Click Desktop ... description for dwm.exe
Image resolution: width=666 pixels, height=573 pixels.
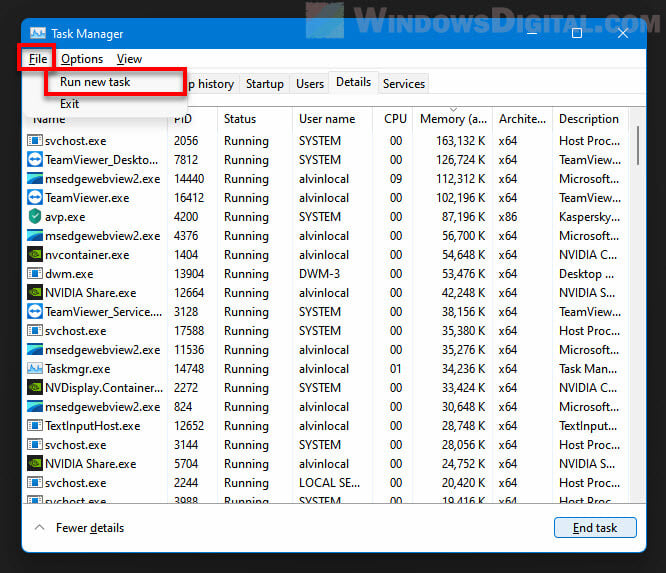(586, 274)
